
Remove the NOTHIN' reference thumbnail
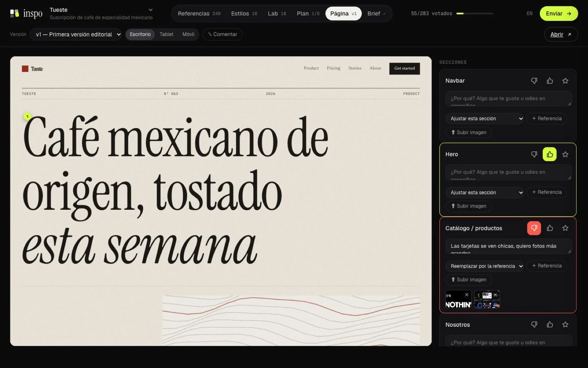click(x=467, y=295)
